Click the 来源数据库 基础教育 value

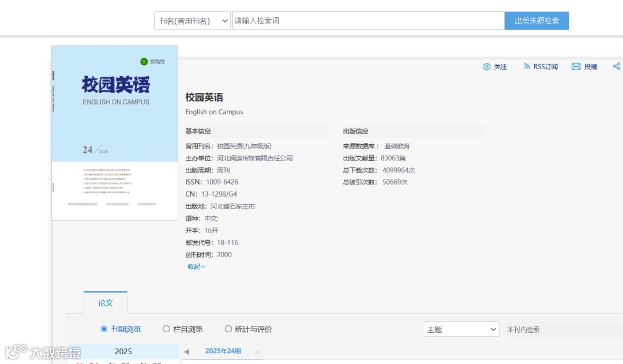pyautogui.click(x=397, y=147)
